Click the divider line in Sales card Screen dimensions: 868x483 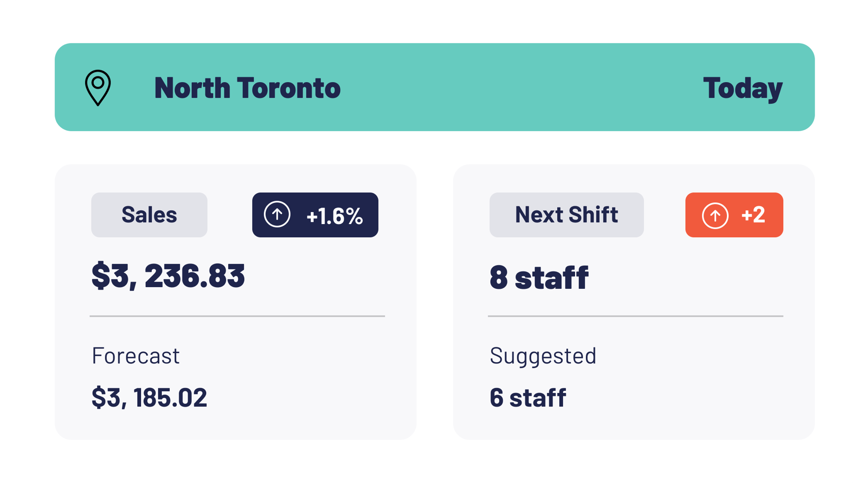237,316
